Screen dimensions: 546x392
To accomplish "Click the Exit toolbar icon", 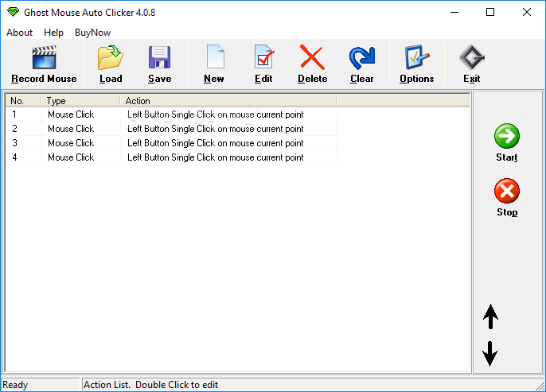I will 471,57.
